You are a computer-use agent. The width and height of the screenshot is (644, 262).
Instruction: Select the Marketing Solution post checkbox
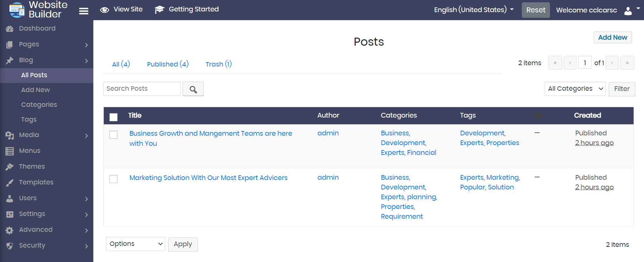click(113, 179)
